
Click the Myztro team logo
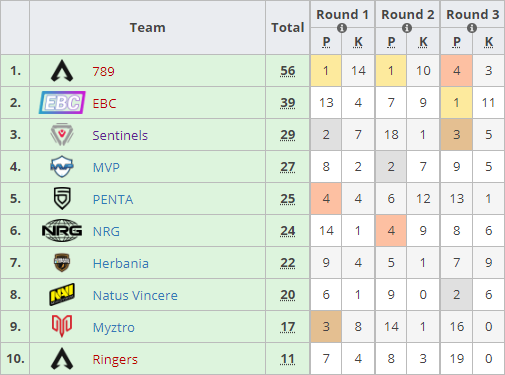point(62,326)
